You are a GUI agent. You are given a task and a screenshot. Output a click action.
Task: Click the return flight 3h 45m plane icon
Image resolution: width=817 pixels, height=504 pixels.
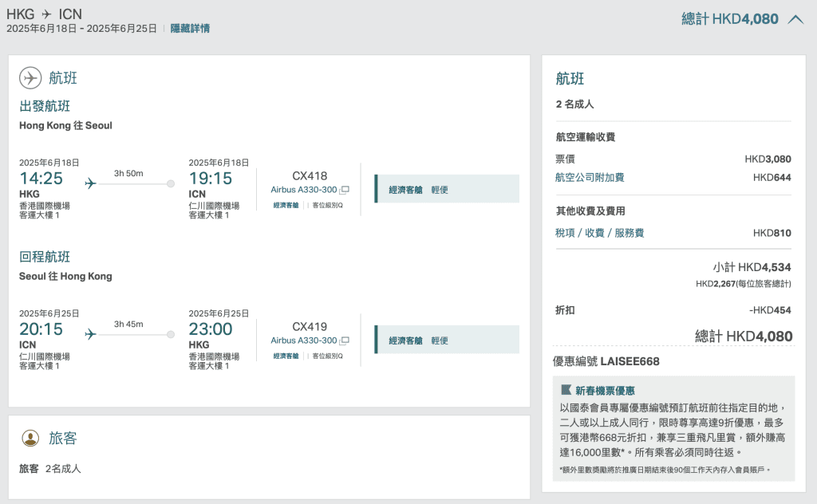click(x=90, y=334)
